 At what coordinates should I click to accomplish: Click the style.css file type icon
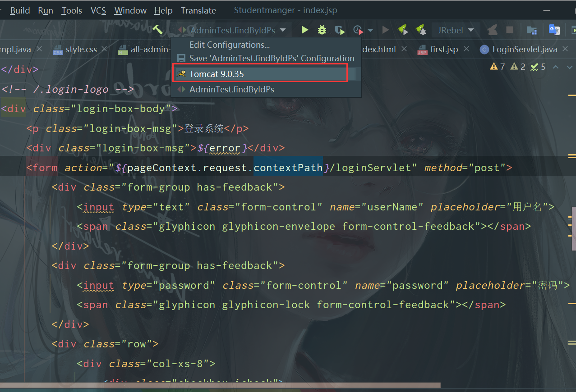(58, 50)
